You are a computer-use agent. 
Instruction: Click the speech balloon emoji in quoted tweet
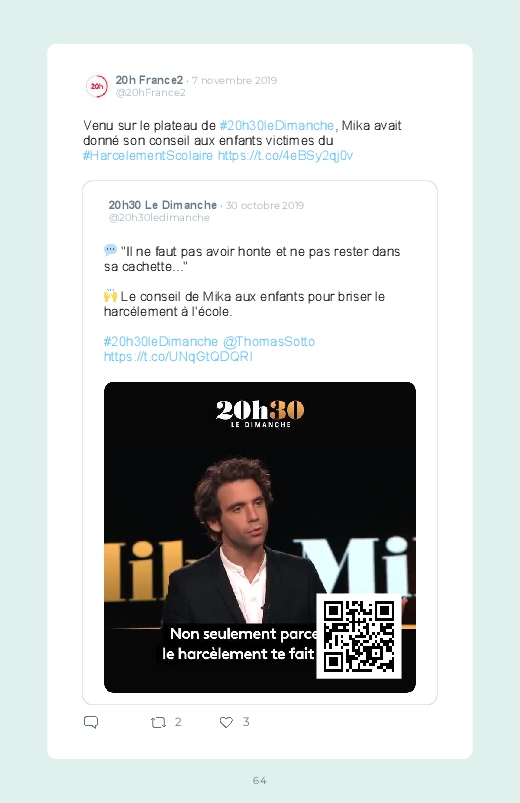coord(110,250)
